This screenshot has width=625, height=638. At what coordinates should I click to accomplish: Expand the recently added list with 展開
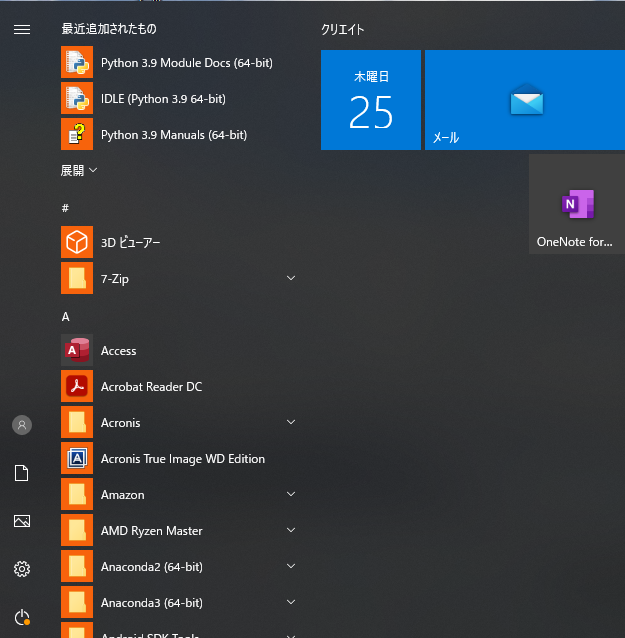(x=79, y=170)
